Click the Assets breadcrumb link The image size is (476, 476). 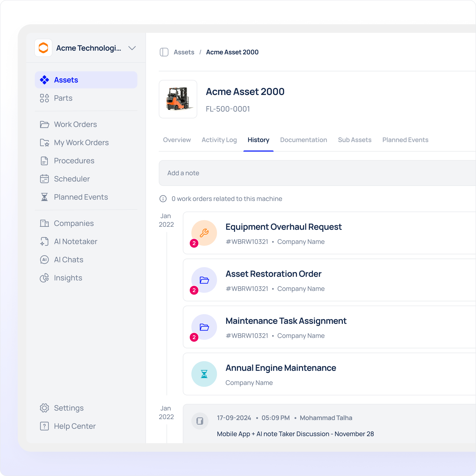coord(184,52)
